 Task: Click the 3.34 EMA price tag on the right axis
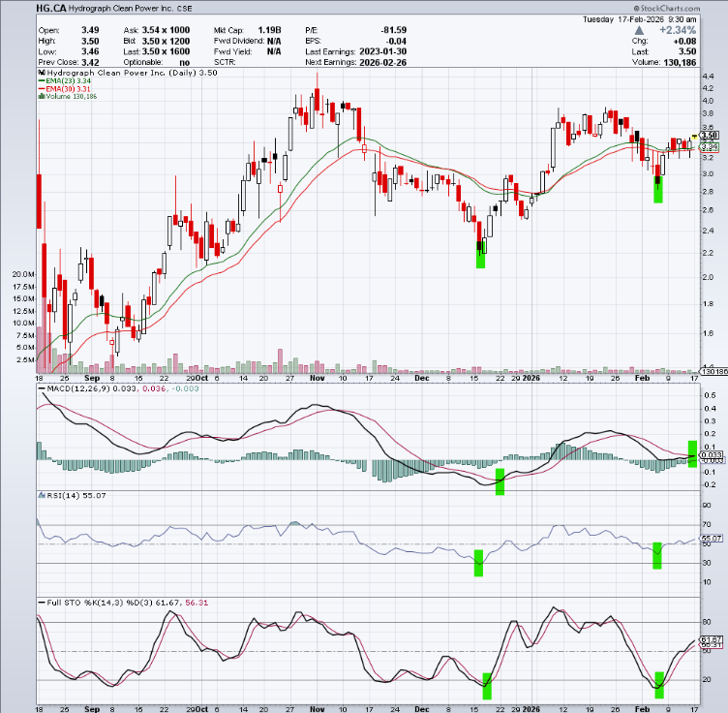tap(709, 147)
